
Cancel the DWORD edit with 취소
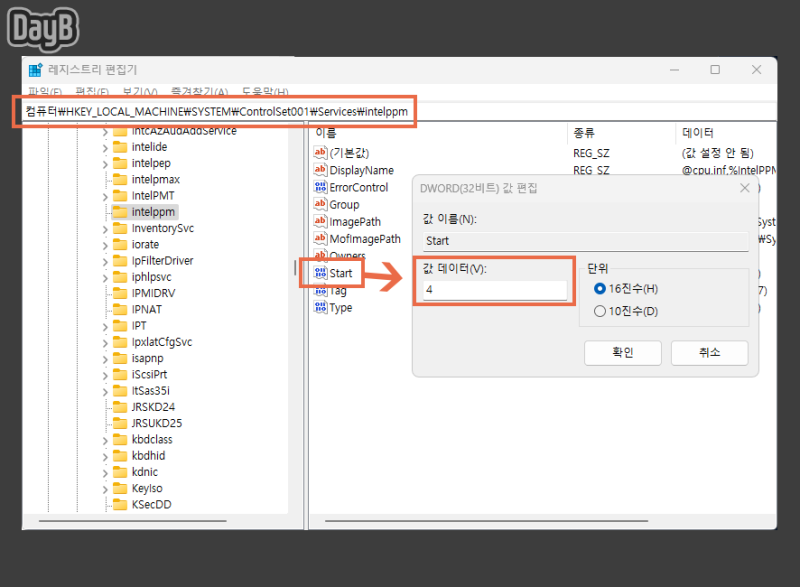tap(709, 352)
